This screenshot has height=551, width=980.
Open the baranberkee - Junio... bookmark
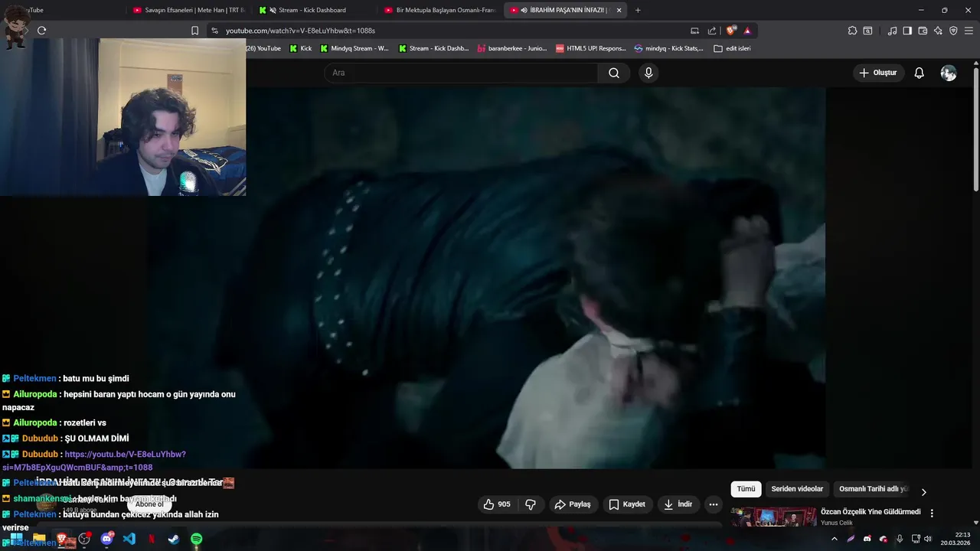click(511, 48)
